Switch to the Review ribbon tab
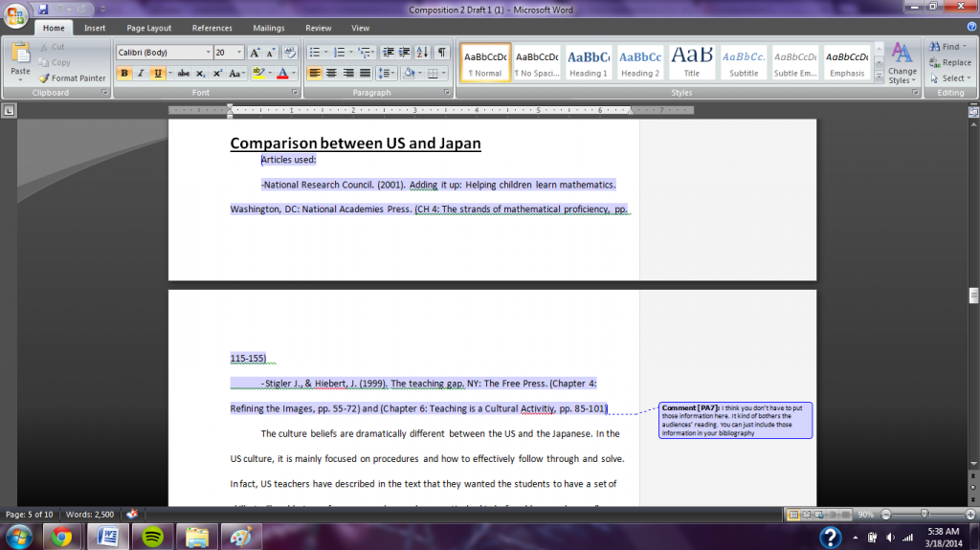Image resolution: width=980 pixels, height=550 pixels. 318,29
